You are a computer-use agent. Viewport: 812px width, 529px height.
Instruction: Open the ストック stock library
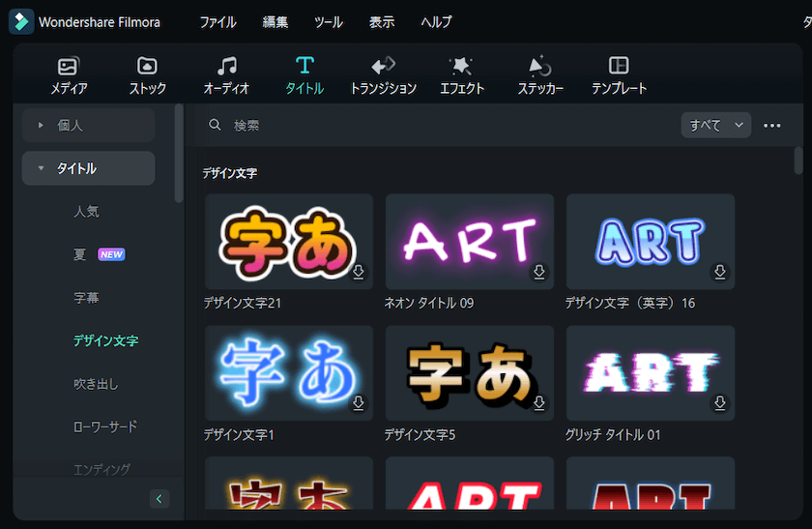click(147, 75)
